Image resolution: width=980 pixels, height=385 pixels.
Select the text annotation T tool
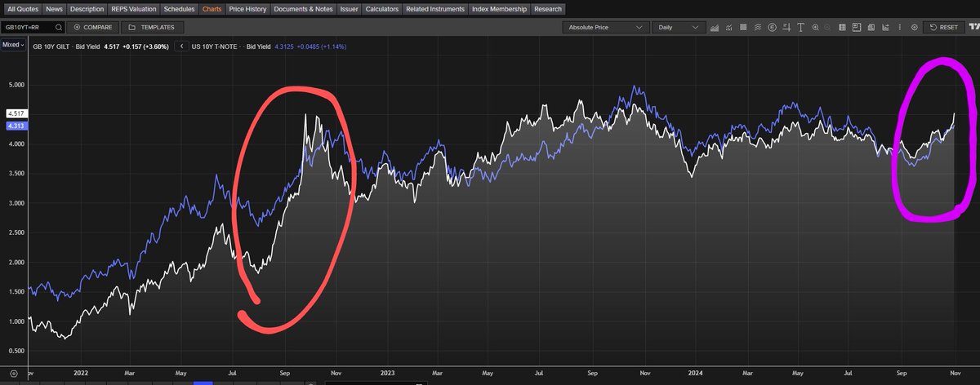pyautogui.click(x=801, y=27)
